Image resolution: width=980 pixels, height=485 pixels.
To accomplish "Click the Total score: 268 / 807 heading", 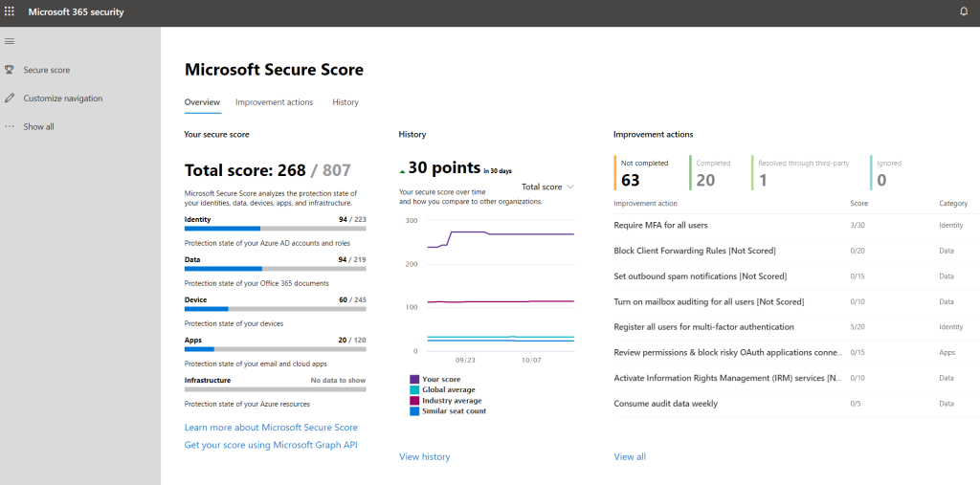I will click(x=268, y=170).
